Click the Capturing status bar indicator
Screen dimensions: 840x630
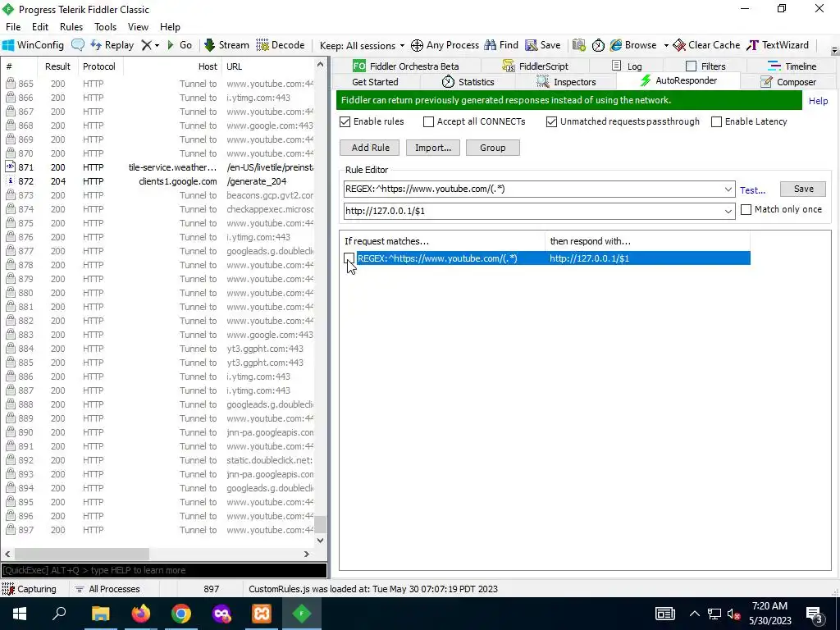pos(30,589)
